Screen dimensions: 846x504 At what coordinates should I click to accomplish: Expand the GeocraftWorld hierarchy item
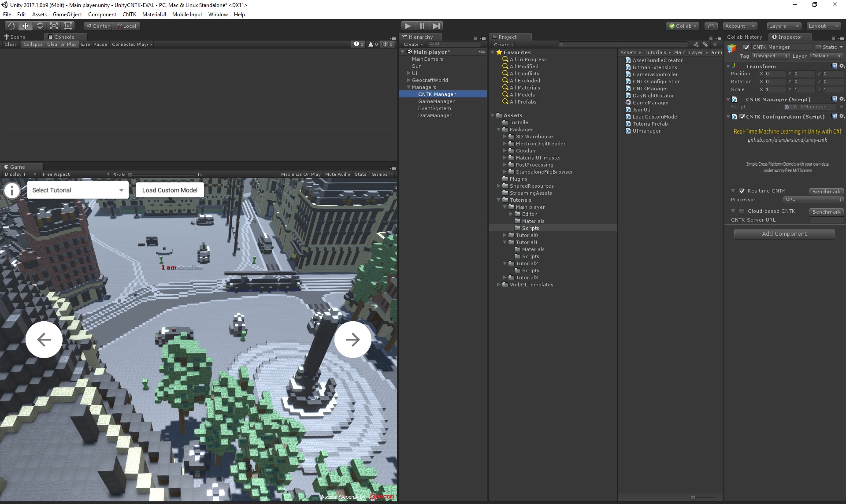point(409,80)
